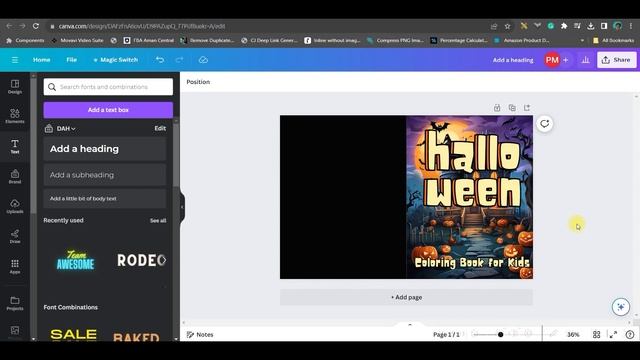
Task: Select the Text tool in sidebar
Action: [x=15, y=146]
